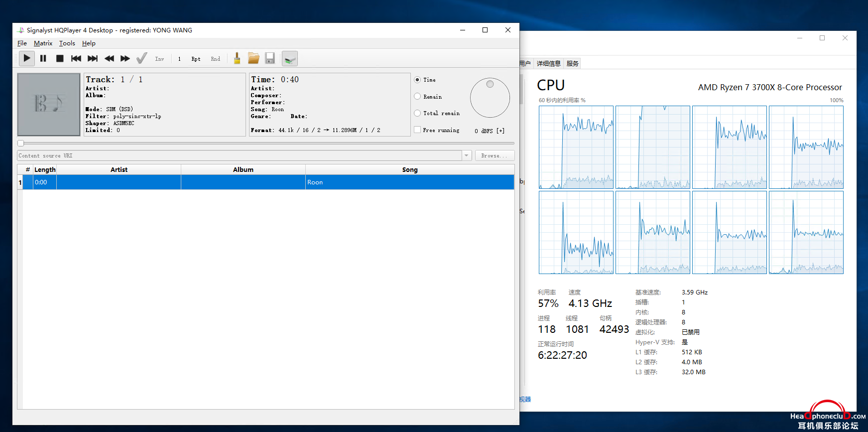Click the 42493 handles value

(x=614, y=329)
